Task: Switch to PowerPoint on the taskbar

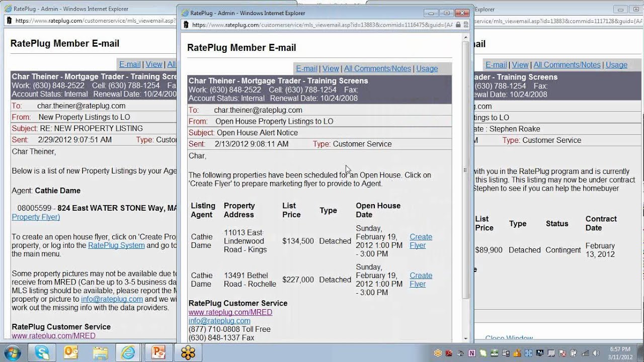Action: 158,352
